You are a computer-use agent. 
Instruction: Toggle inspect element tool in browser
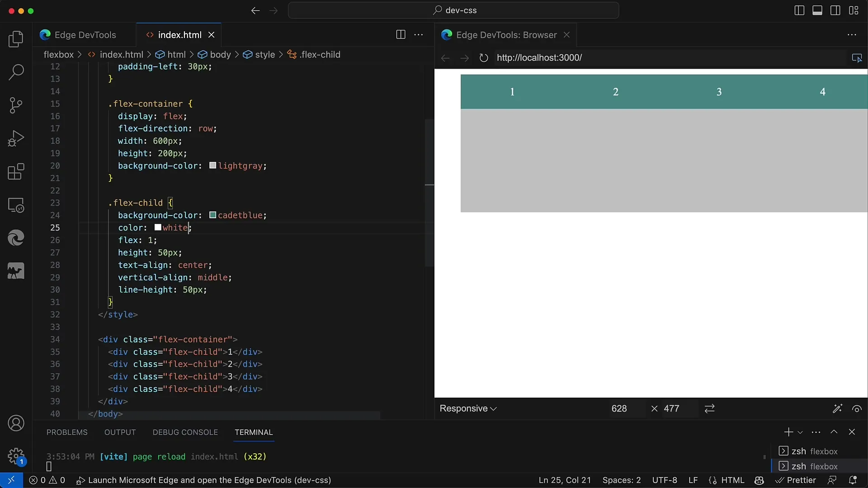[857, 58]
